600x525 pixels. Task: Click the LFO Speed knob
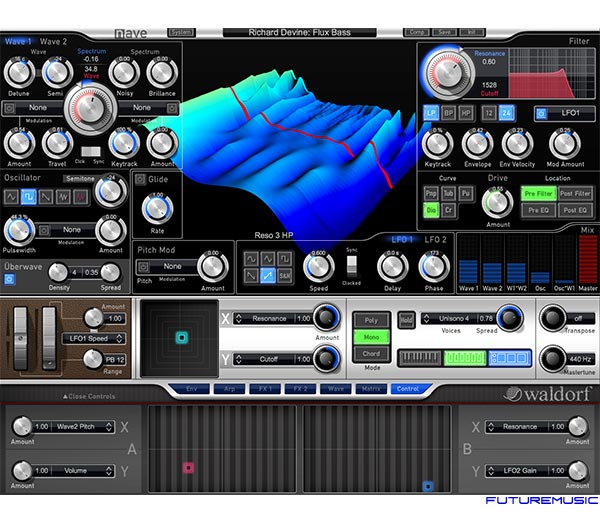[318, 267]
